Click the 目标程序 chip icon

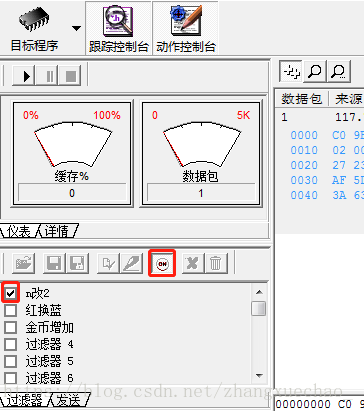[x=34, y=20]
